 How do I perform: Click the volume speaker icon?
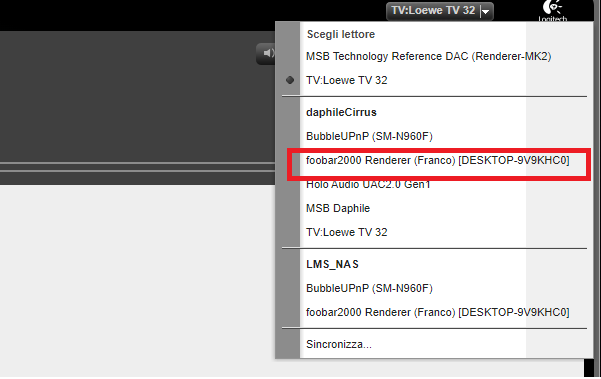tap(268, 53)
